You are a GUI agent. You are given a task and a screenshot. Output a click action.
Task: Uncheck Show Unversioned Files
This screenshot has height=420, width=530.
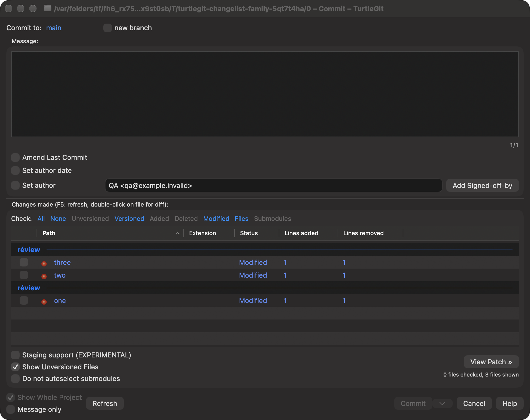pyautogui.click(x=15, y=367)
